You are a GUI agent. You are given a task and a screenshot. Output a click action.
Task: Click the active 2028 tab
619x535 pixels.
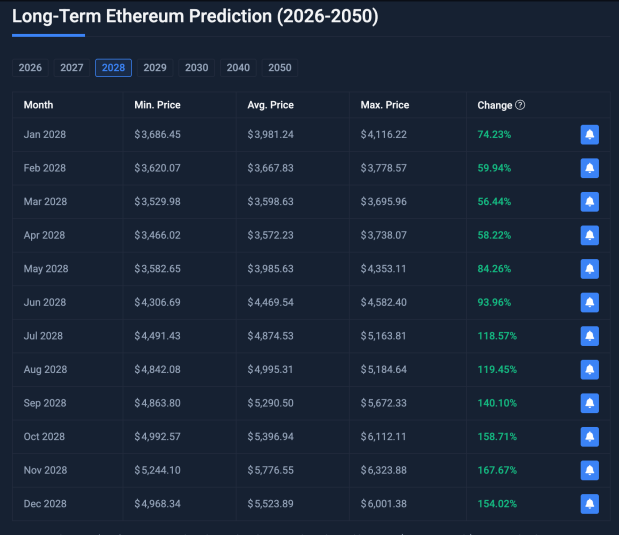pyautogui.click(x=113, y=68)
